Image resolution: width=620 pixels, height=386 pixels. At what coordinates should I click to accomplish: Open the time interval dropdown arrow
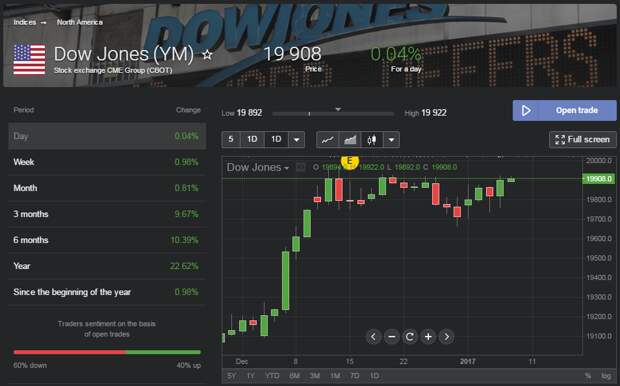(297, 140)
